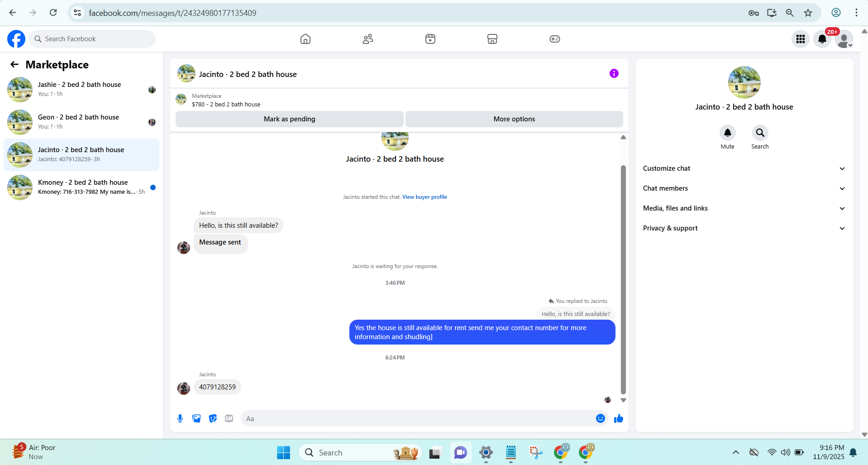
Task: Click the install app icon in the address bar
Action: pyautogui.click(x=772, y=13)
